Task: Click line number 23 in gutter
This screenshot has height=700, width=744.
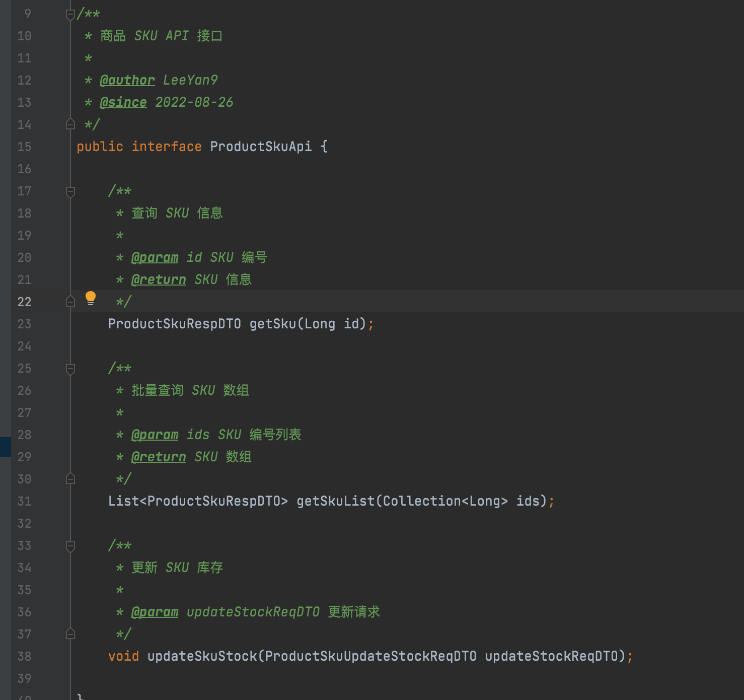Action: point(24,324)
